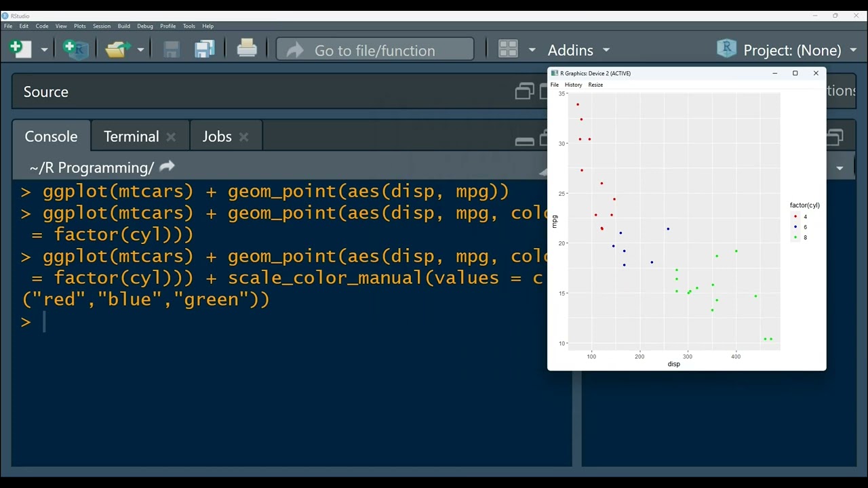Close the Terminal tab
The height and width of the screenshot is (488, 868).
pos(171,137)
